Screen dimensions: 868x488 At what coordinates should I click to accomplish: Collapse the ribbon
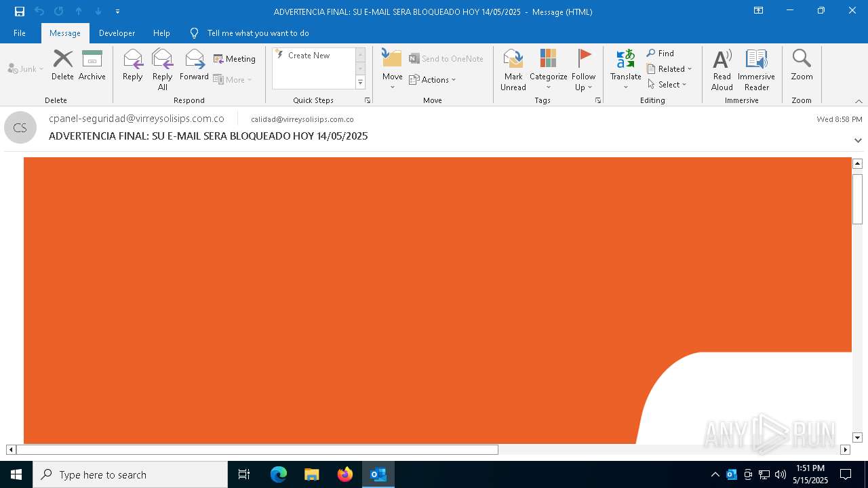point(859,101)
